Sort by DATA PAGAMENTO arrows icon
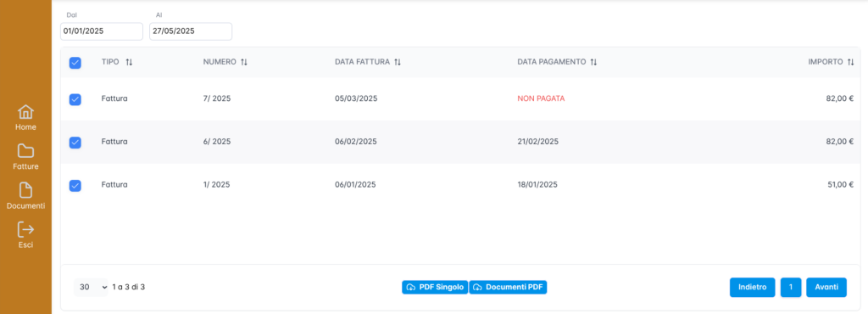868x314 pixels. click(x=593, y=63)
